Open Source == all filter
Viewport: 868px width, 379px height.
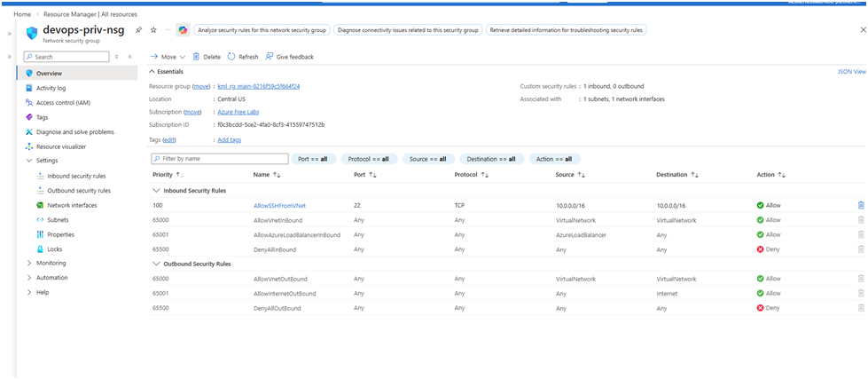[428, 159]
